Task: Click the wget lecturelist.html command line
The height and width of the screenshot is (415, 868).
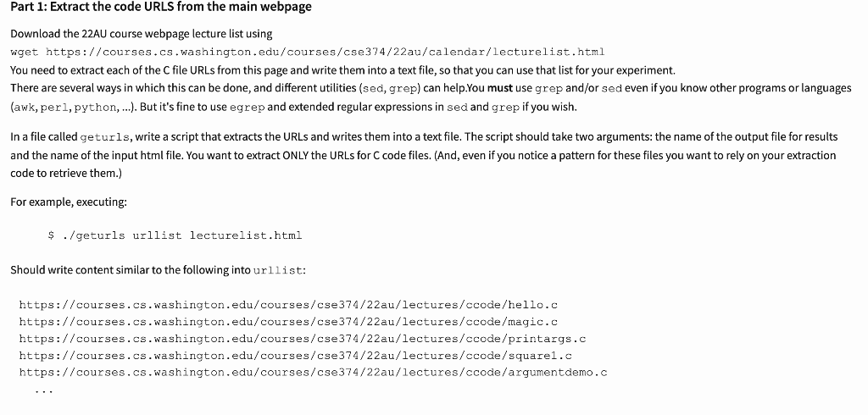Action: [x=307, y=52]
